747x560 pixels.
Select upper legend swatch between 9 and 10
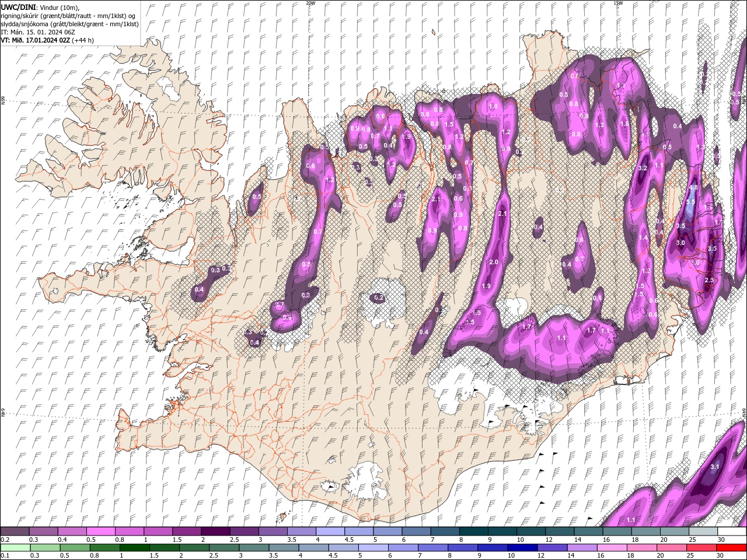[x=501, y=531]
